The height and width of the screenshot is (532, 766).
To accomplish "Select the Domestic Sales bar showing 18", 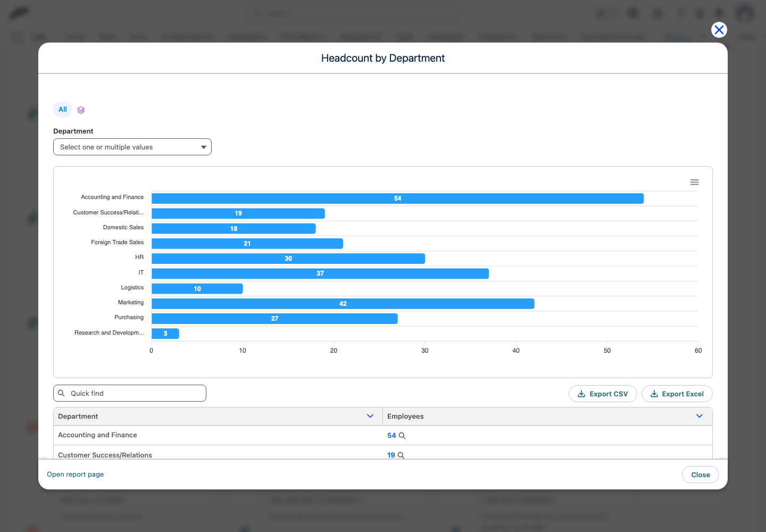I will pyautogui.click(x=234, y=229).
